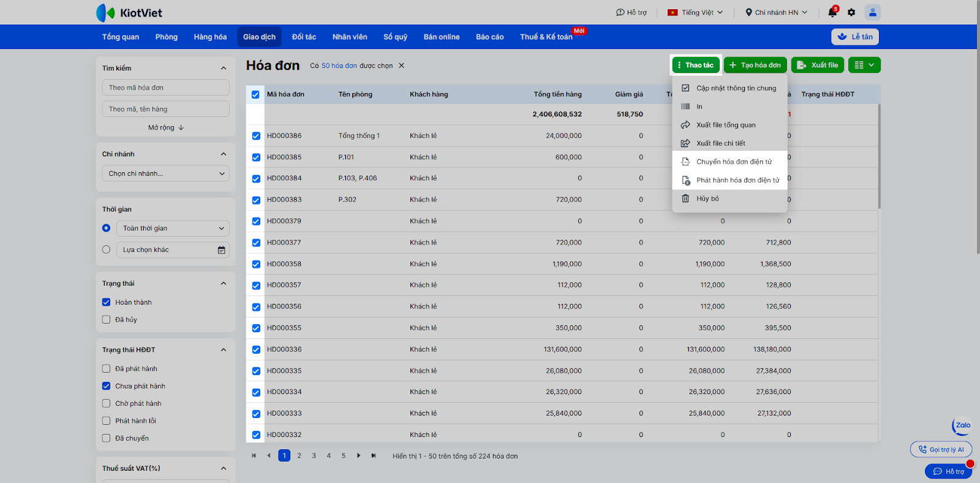Select the Lựa chọn khác radio button
Screen dimensions: 980x483
click(x=107, y=249)
